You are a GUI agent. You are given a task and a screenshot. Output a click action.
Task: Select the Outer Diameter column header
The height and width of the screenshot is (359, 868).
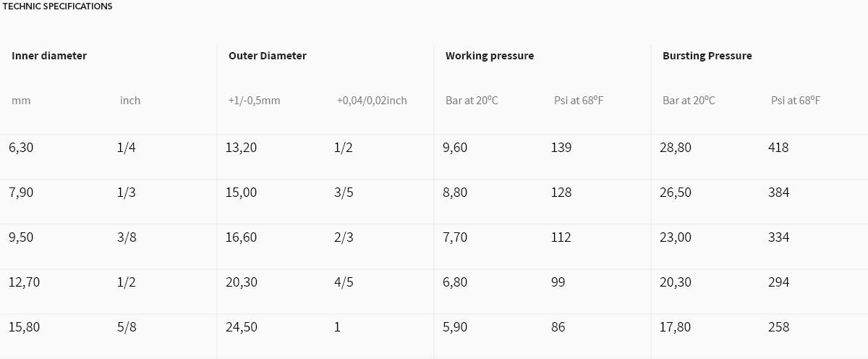268,56
